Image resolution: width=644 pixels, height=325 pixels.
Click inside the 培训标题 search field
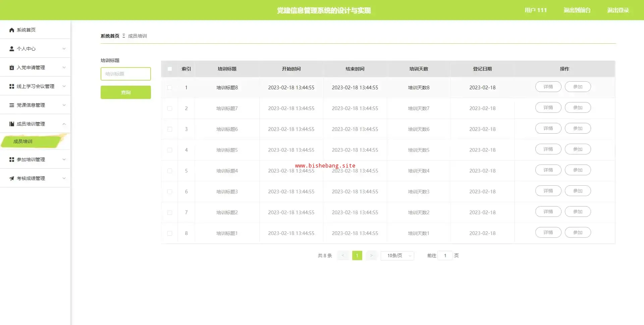(126, 74)
